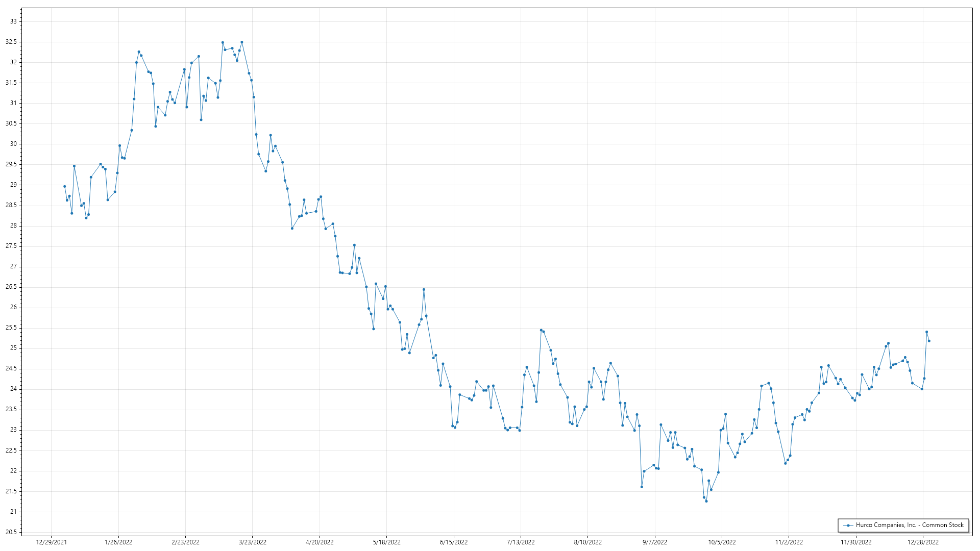The image size is (980, 551).
Task: Click the 12/29/2021 x-axis date label
Action: click(x=52, y=542)
